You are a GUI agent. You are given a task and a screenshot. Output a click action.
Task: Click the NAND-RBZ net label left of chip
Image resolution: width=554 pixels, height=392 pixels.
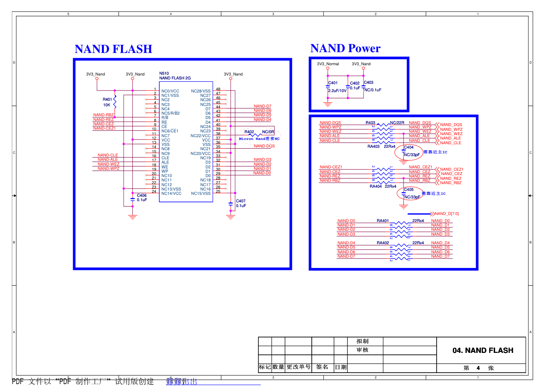pos(103,115)
